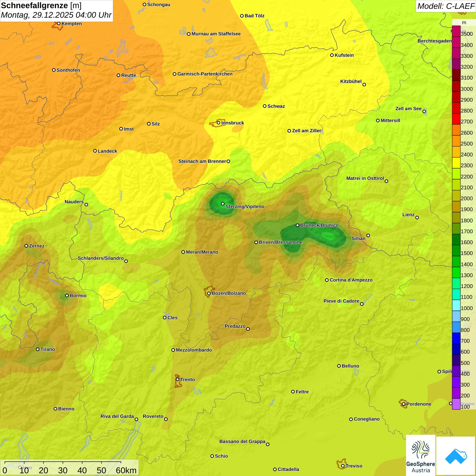Click the 'Brixen/Bressanone' label

pyautogui.click(x=280, y=242)
